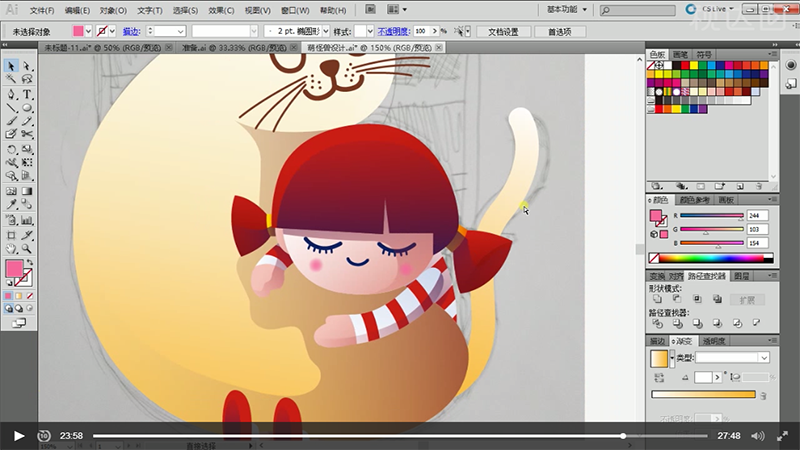Click the 描边 link in control bar
This screenshot has height=450, width=800.
pyautogui.click(x=131, y=31)
